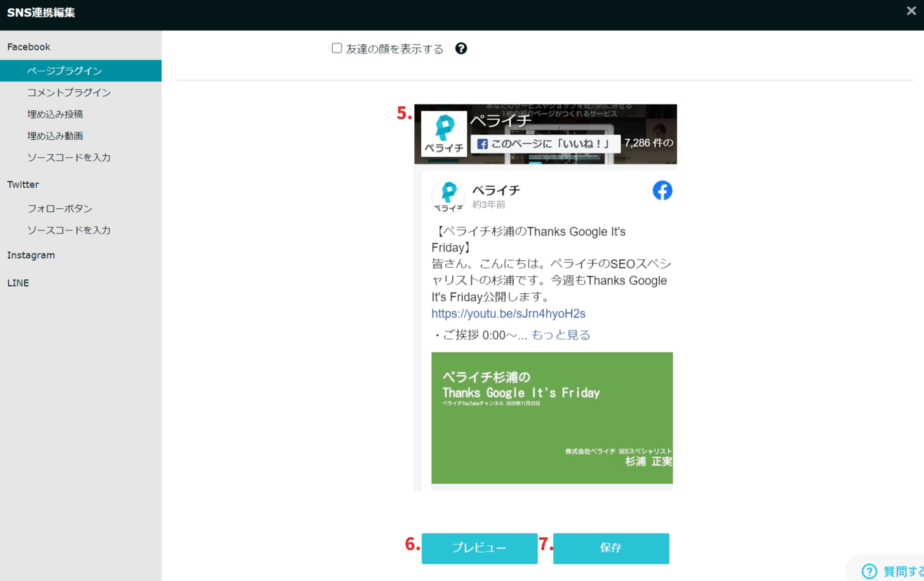Click the もっと見る link
The height and width of the screenshot is (581, 924).
561,335
